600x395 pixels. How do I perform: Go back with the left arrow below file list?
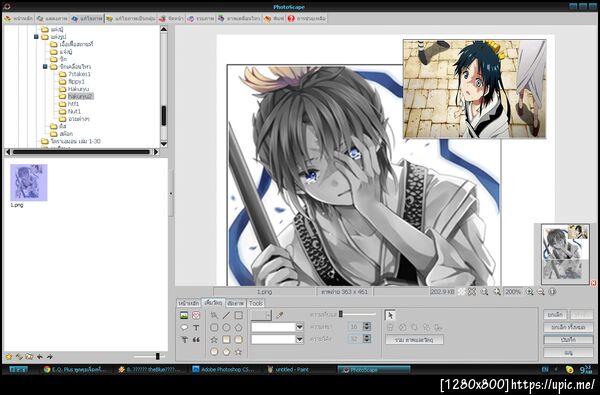coord(40,357)
